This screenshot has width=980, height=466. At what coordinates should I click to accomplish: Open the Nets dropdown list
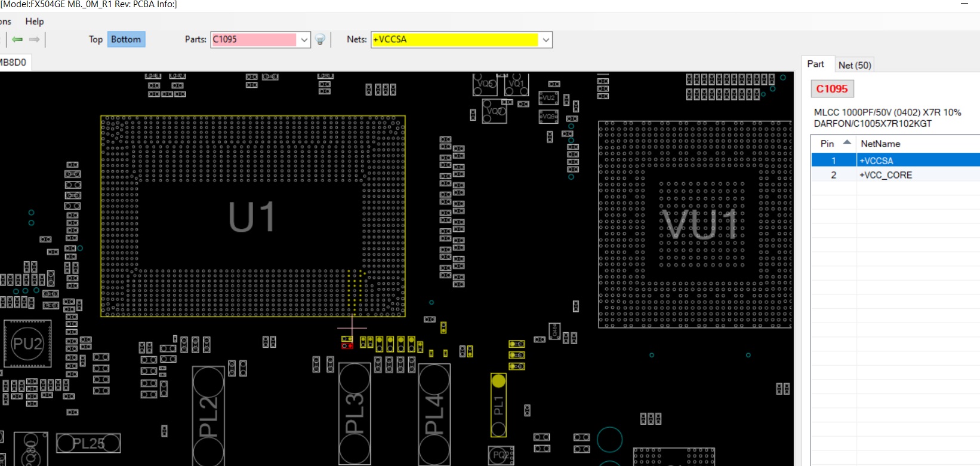546,40
